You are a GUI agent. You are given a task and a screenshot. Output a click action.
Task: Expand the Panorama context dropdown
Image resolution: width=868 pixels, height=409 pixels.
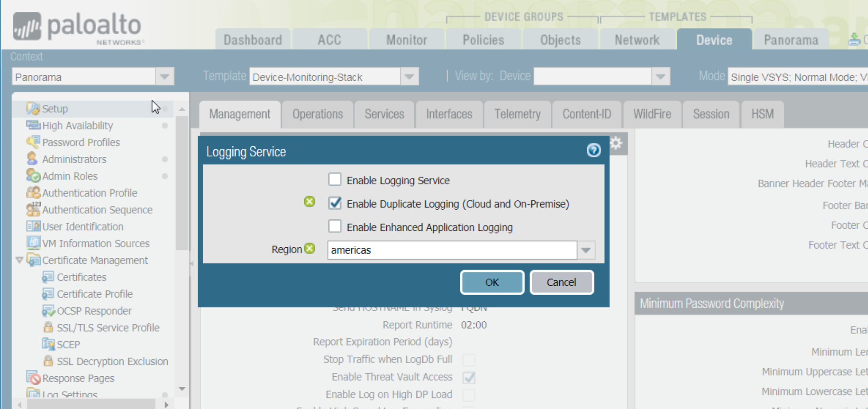click(164, 76)
